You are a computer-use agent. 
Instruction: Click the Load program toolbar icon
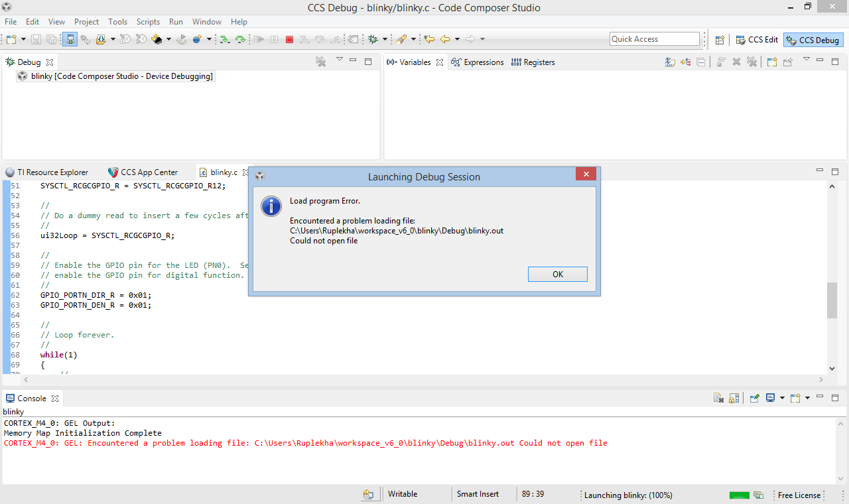tap(101, 40)
